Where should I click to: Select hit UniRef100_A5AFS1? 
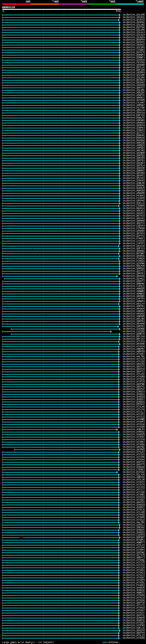(x=133, y=95)
